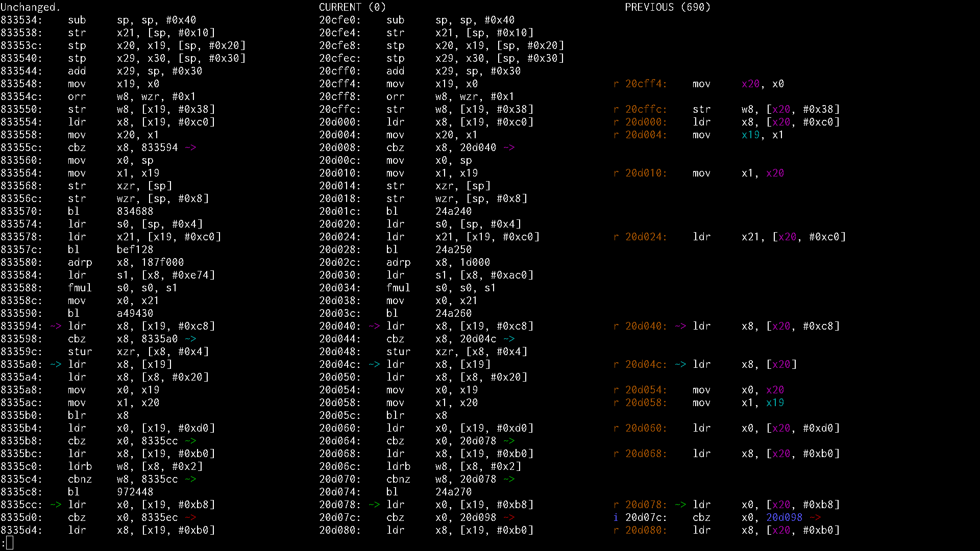This screenshot has width=980, height=551.
Task: Click 'adrp' mnemonic at 833580
Action: pos(80,262)
